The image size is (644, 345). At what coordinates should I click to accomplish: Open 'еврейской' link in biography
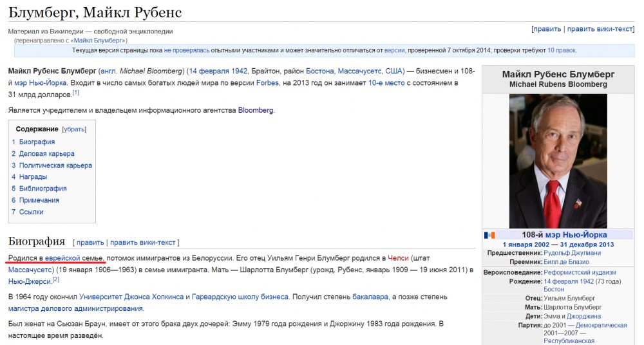pos(62,258)
